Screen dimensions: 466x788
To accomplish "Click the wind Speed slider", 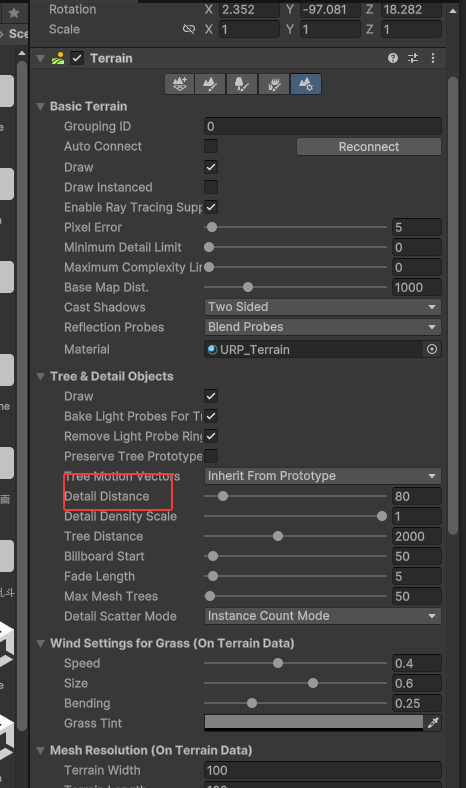I will [296, 663].
